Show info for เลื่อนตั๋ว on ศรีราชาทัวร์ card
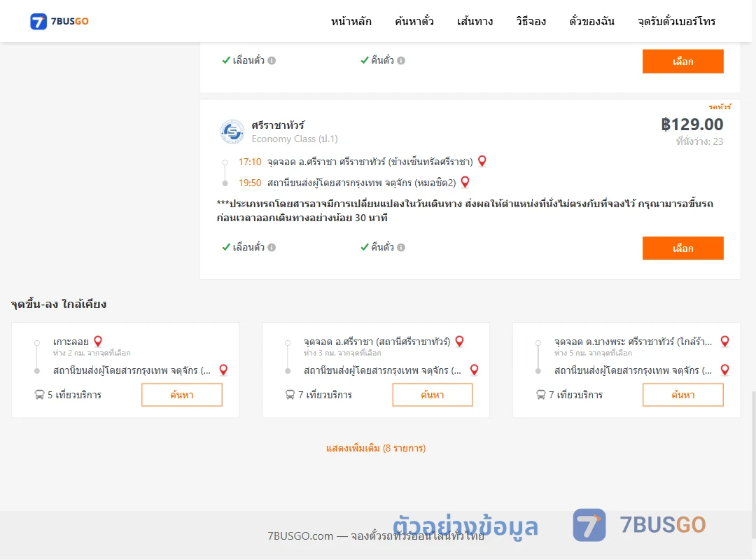The width and height of the screenshot is (756, 560). click(272, 247)
